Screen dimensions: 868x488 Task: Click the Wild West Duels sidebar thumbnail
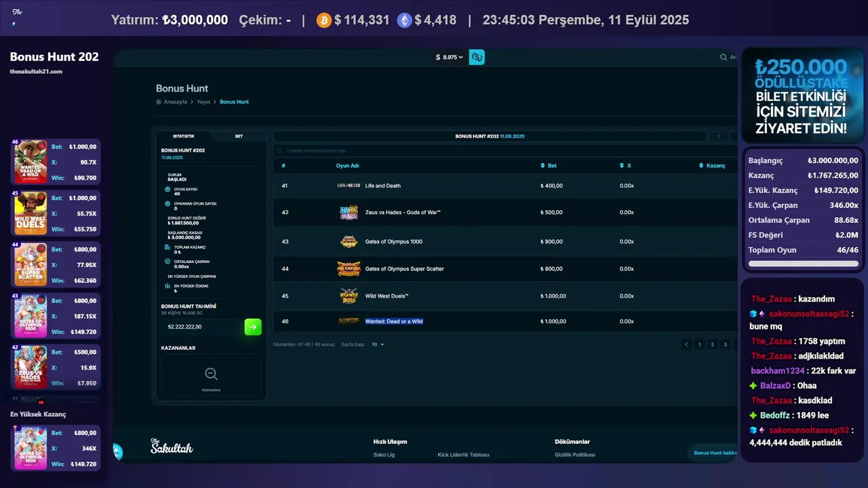point(31,213)
